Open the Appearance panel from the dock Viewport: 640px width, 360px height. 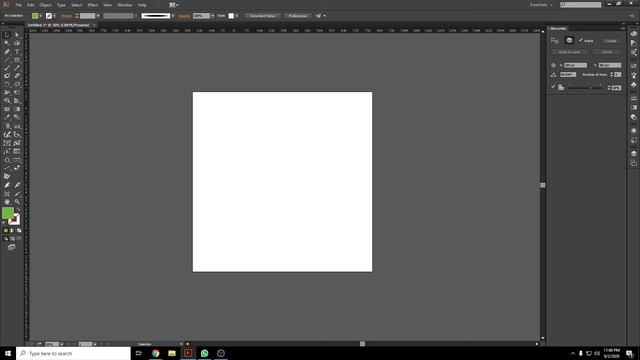633,131
